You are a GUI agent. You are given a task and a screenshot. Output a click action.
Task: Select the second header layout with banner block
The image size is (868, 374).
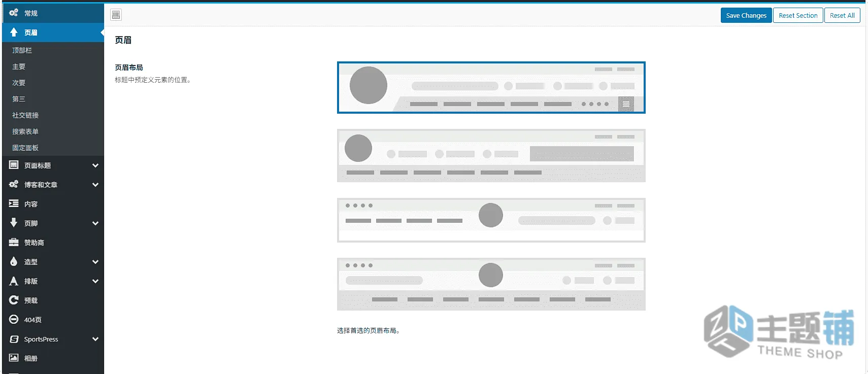pos(491,155)
